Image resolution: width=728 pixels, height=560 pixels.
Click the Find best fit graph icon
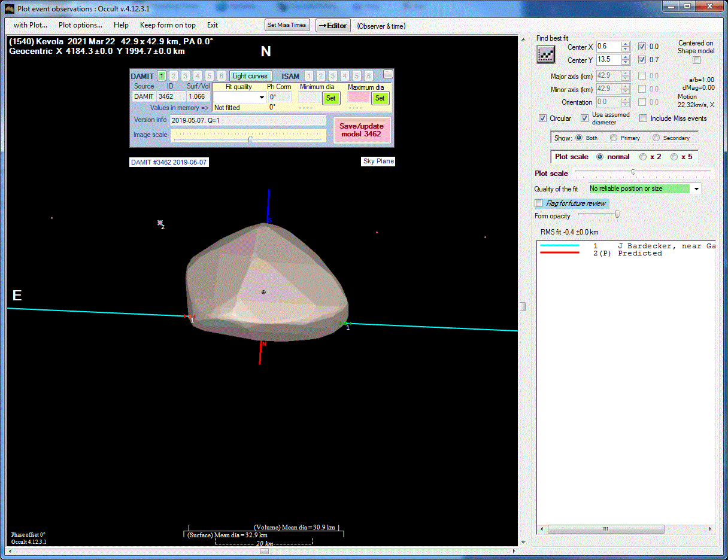click(545, 54)
